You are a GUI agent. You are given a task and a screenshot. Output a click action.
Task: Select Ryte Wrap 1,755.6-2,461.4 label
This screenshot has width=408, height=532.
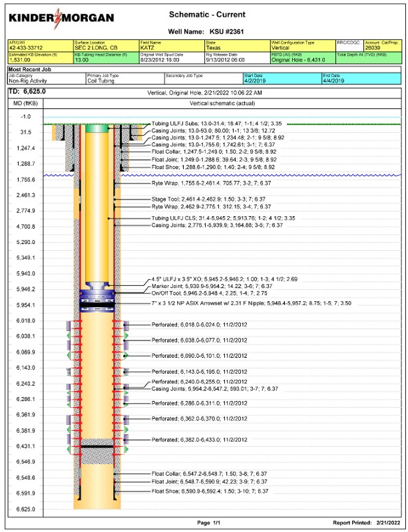point(211,184)
